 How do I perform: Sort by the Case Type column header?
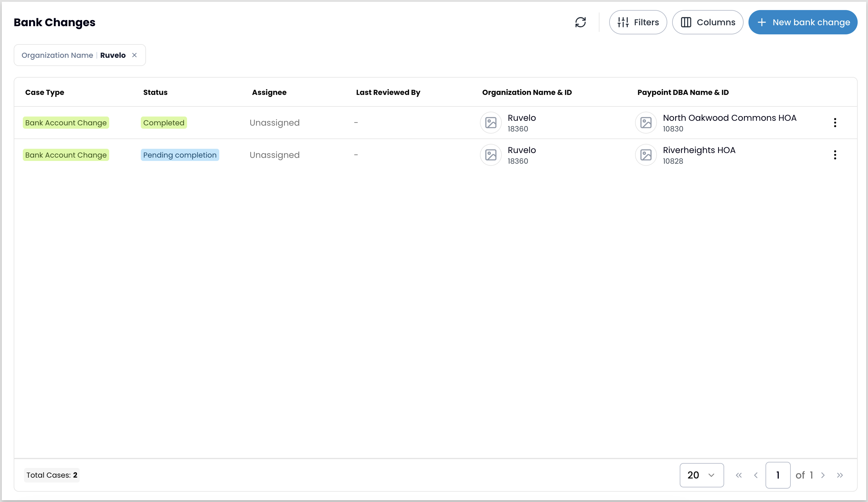(45, 92)
